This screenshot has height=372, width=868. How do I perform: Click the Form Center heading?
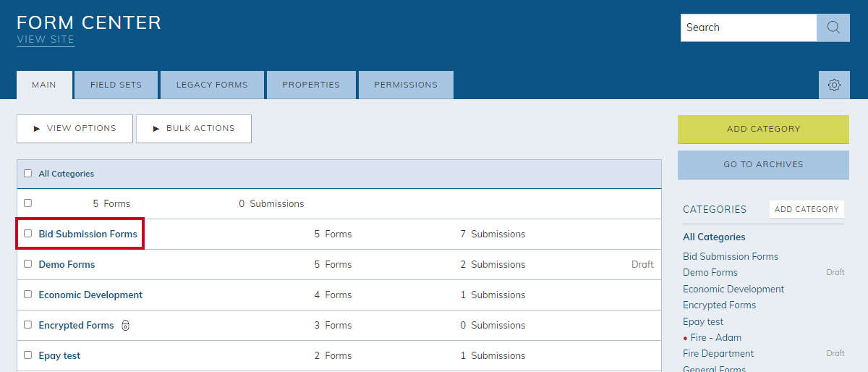pyautogui.click(x=89, y=22)
